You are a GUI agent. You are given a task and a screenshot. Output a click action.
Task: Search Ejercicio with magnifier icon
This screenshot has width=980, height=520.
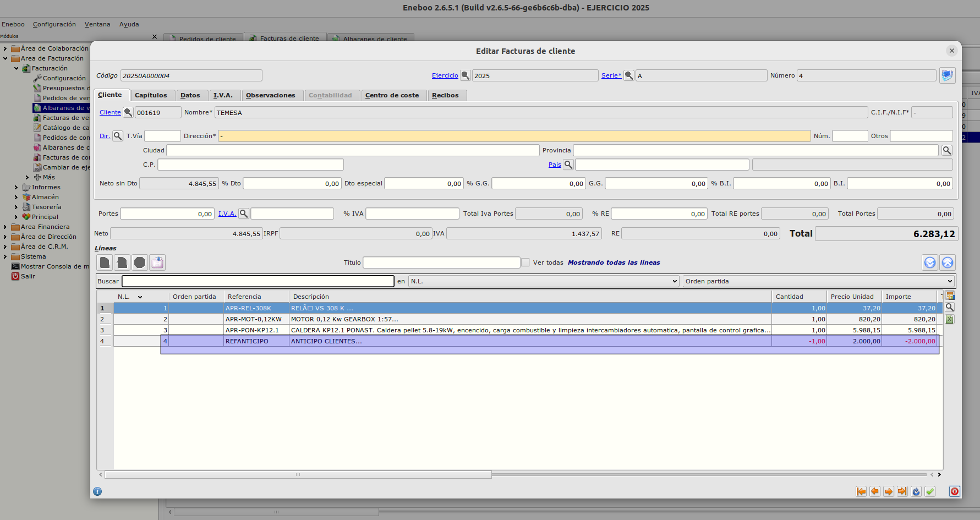click(465, 75)
